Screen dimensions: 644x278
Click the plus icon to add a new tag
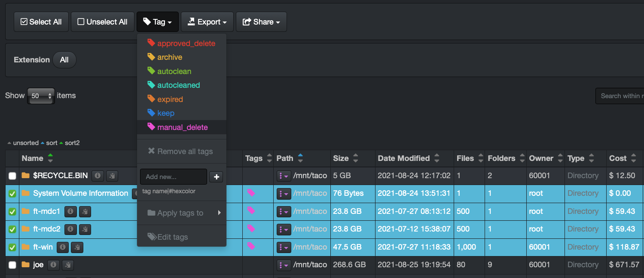coord(216,176)
